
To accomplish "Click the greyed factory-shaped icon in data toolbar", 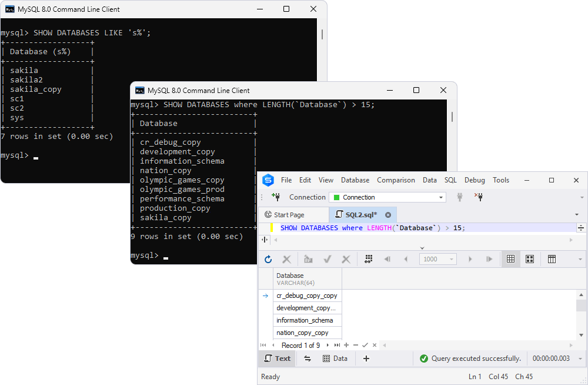I will click(308, 259).
